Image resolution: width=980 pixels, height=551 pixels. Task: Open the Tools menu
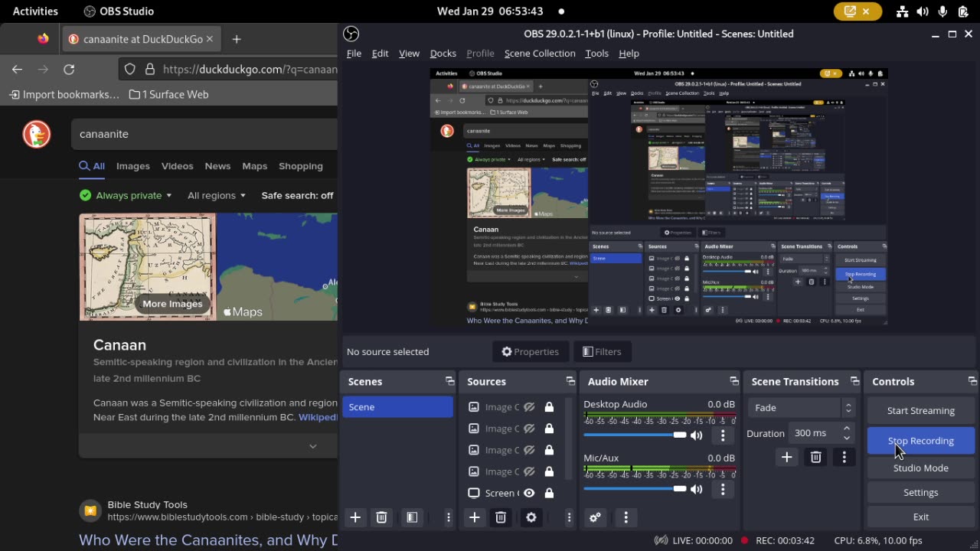pyautogui.click(x=596, y=53)
